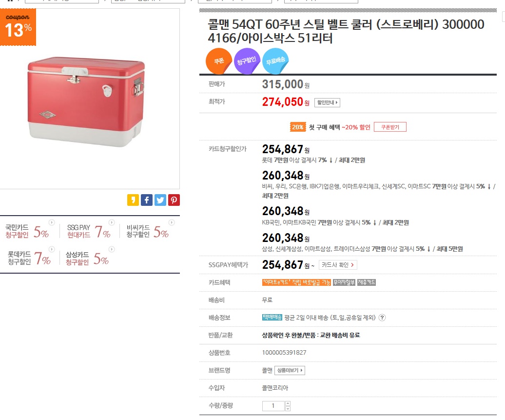
Task: Open the 제휴카드 benefit tag
Action: [x=367, y=282]
